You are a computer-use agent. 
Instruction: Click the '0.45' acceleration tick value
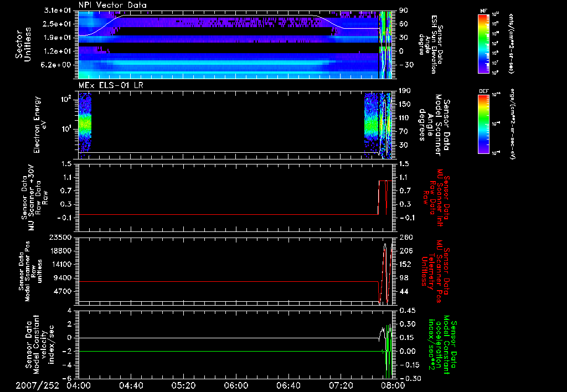pos(407,311)
